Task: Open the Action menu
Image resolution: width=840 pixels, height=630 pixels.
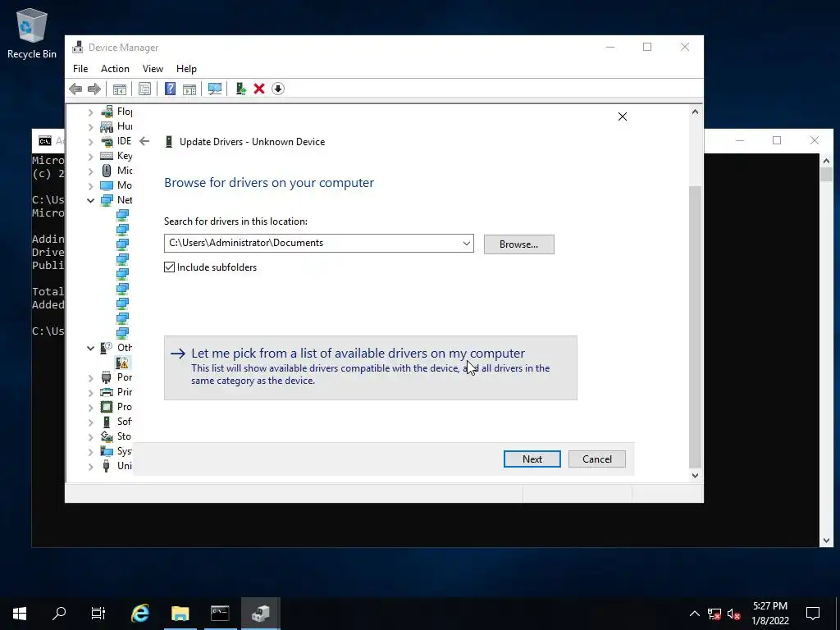Action: (115, 69)
